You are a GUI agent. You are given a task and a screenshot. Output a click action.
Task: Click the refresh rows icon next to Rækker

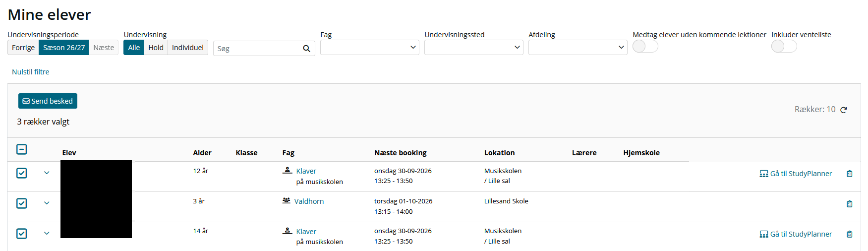point(844,110)
